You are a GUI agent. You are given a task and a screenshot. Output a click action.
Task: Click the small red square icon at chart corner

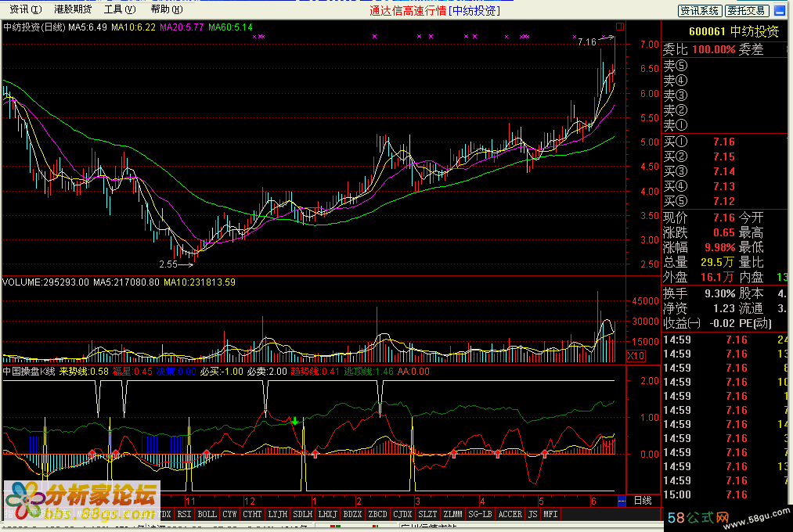(620, 27)
